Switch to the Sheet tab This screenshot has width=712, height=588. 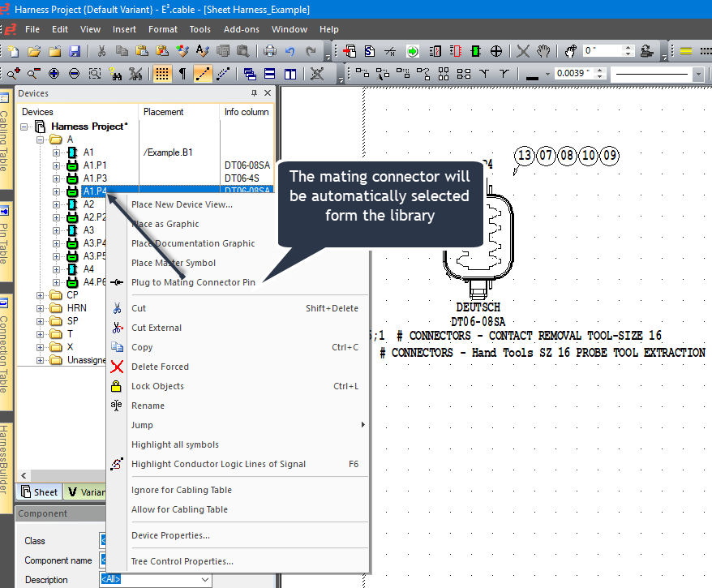pos(40,491)
